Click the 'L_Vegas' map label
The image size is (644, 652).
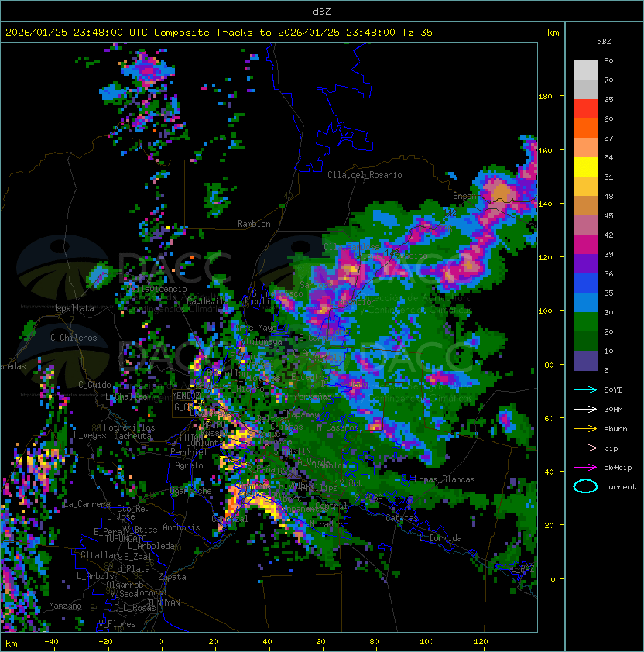[90, 435]
